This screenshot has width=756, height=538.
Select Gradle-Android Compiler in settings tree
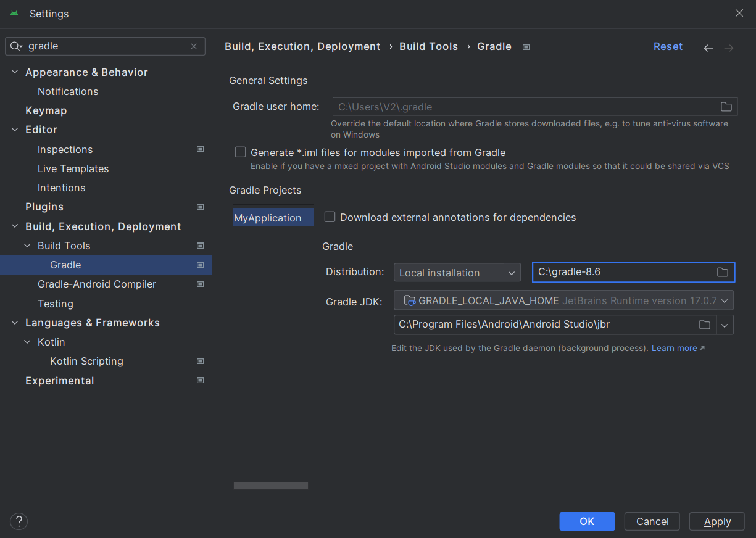[x=97, y=284]
